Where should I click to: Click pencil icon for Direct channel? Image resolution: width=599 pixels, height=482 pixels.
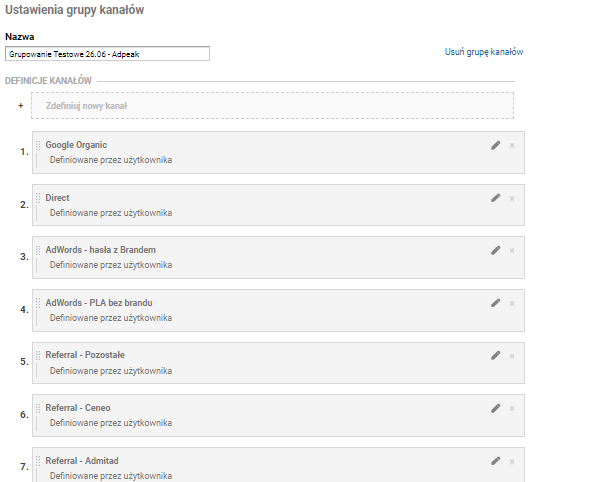[495, 198]
